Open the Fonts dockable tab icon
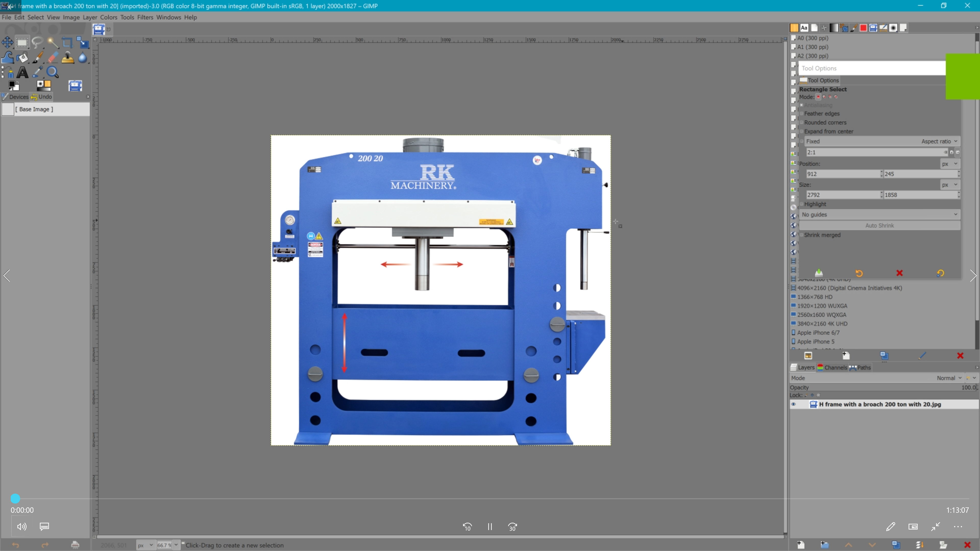Image resolution: width=980 pixels, height=551 pixels. coord(804,28)
